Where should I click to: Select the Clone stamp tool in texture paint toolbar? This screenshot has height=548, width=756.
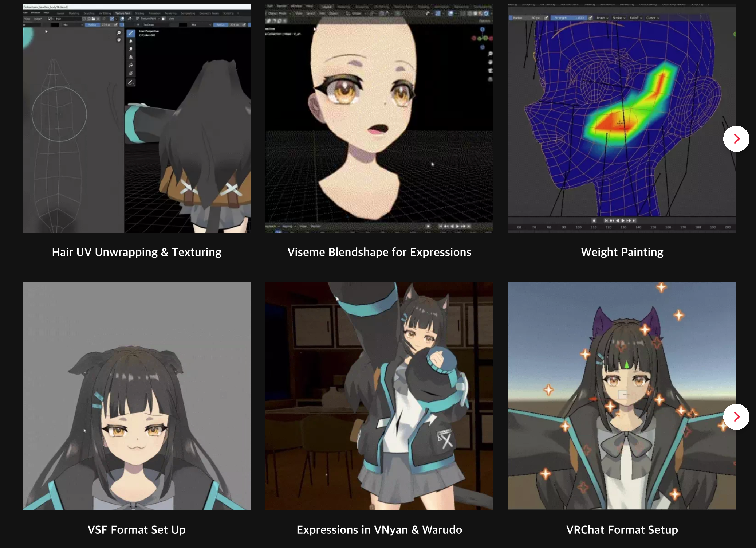131,57
